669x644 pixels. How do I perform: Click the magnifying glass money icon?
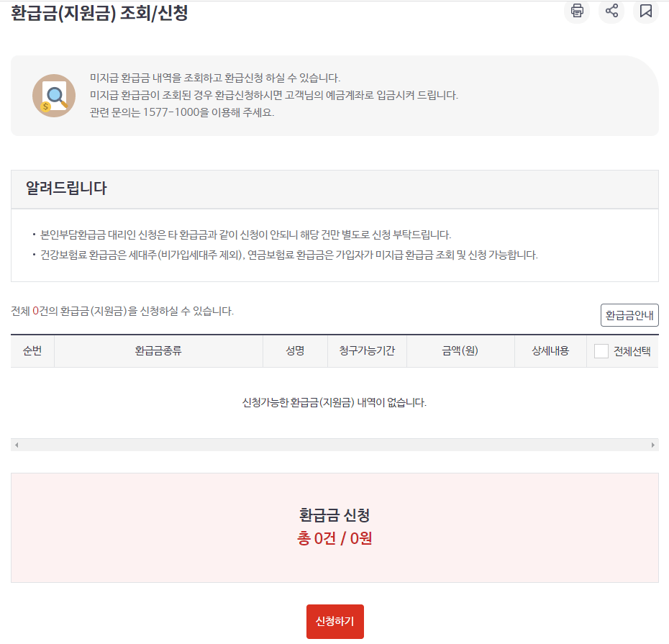click(x=53, y=95)
